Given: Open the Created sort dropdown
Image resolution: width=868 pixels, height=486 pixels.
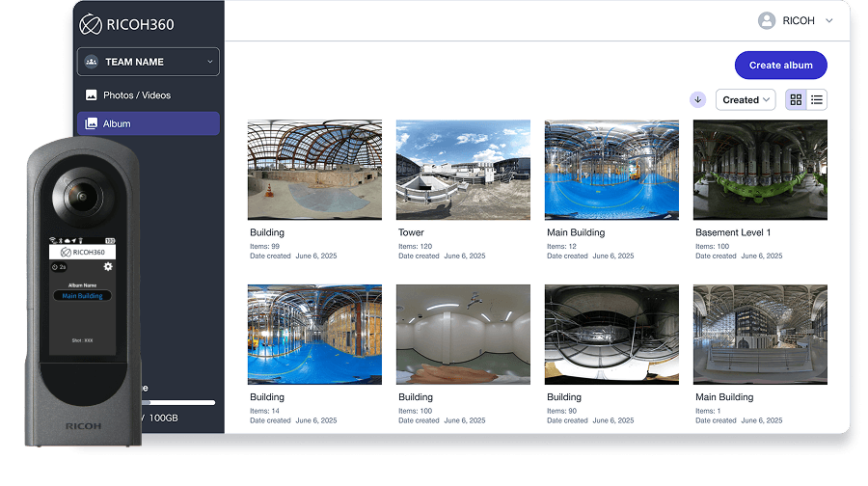Looking at the screenshot, I should pyautogui.click(x=746, y=99).
